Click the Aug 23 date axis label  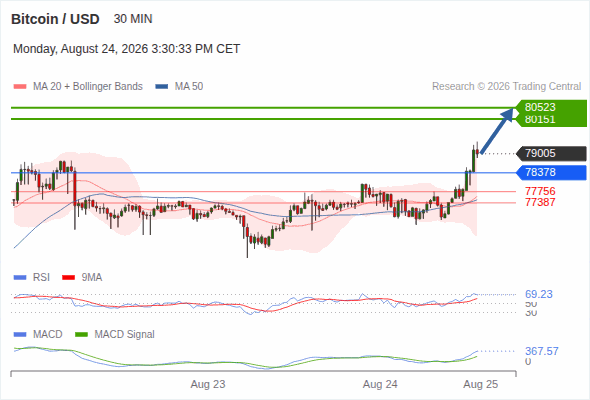[208, 385]
